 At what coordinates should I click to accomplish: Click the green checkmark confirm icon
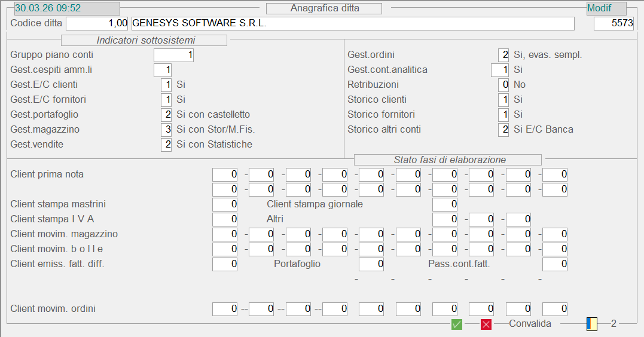(x=457, y=324)
